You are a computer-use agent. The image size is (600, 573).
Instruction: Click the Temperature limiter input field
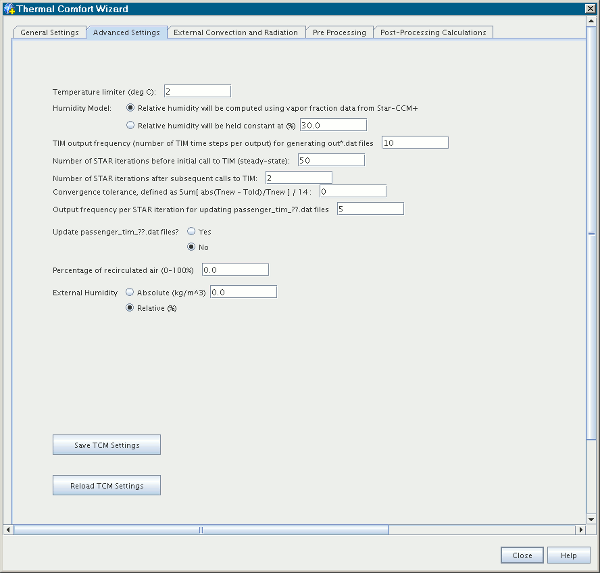tap(197, 91)
